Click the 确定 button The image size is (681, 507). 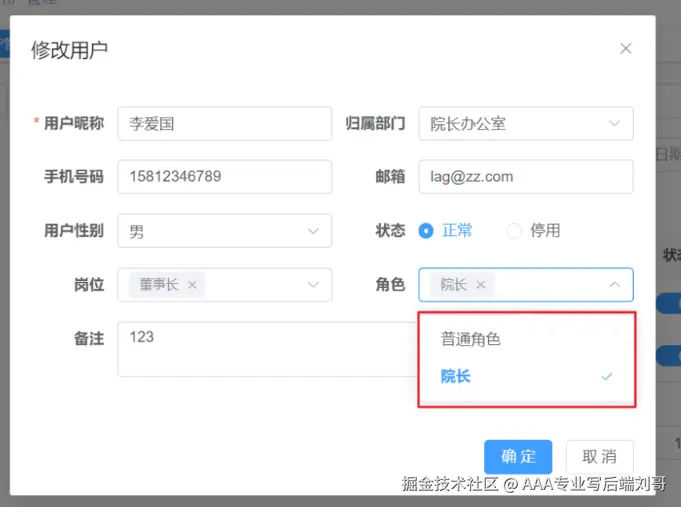(x=518, y=457)
